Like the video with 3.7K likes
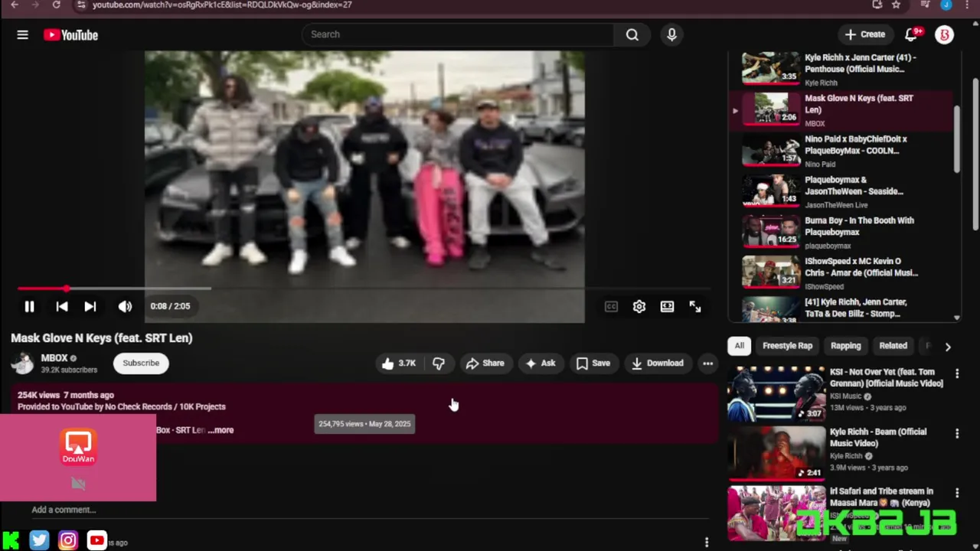The height and width of the screenshot is (551, 980). coord(399,364)
